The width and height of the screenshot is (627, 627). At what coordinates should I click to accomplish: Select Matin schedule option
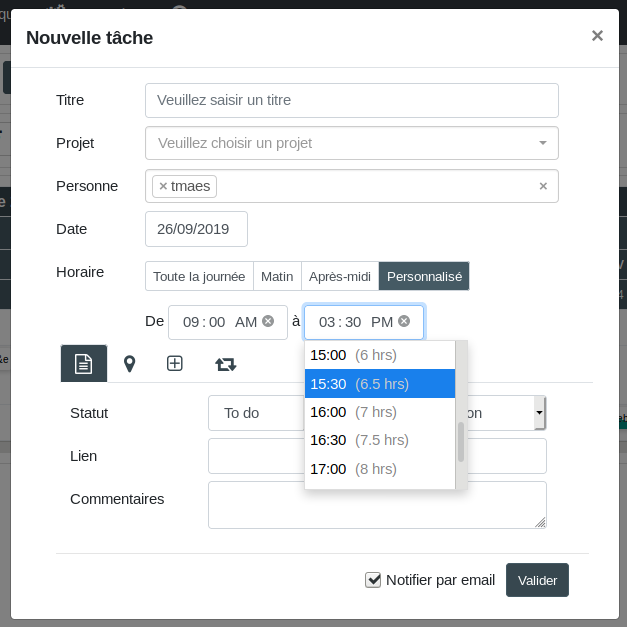[277, 276]
